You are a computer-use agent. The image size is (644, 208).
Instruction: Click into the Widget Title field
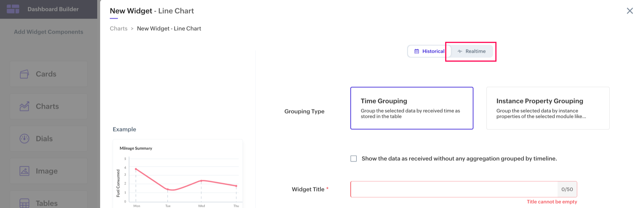point(453,189)
